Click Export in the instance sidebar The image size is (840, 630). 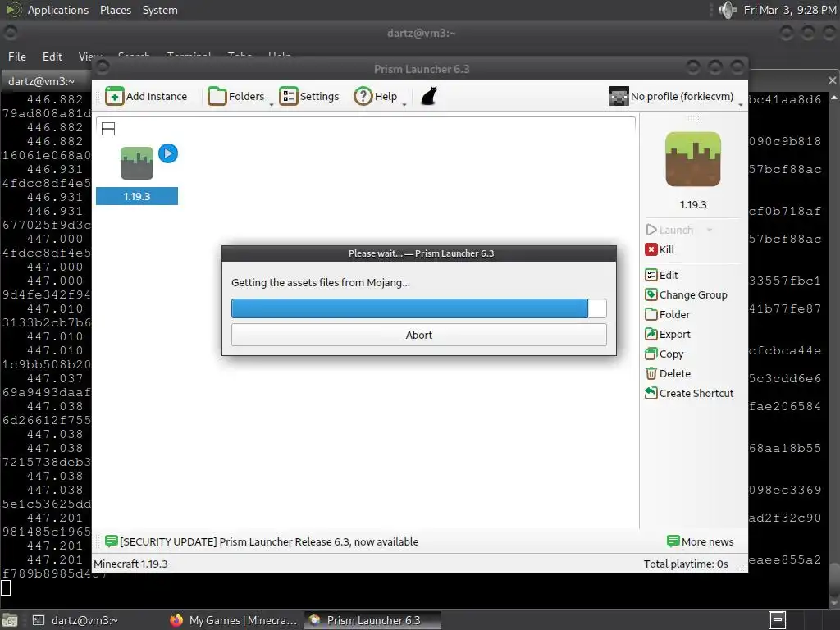pos(668,335)
